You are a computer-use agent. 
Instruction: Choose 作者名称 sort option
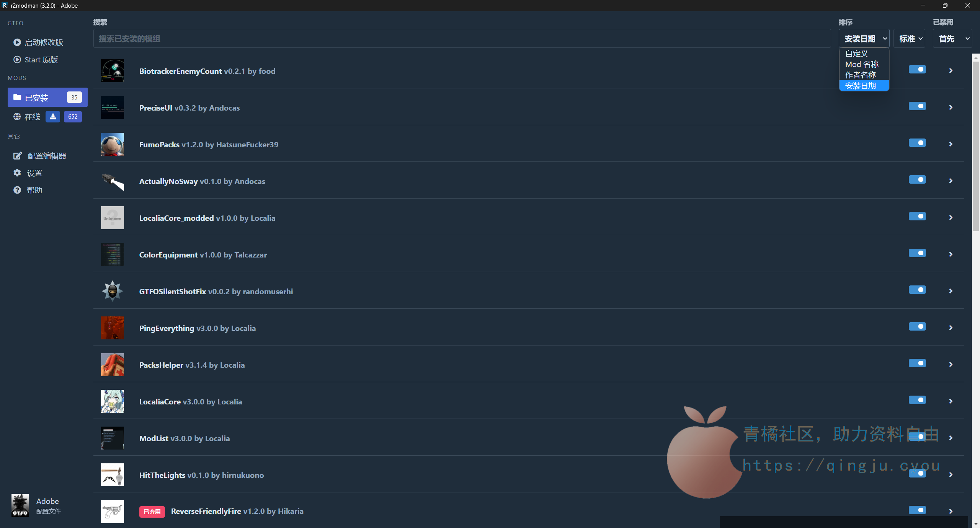[x=861, y=75]
